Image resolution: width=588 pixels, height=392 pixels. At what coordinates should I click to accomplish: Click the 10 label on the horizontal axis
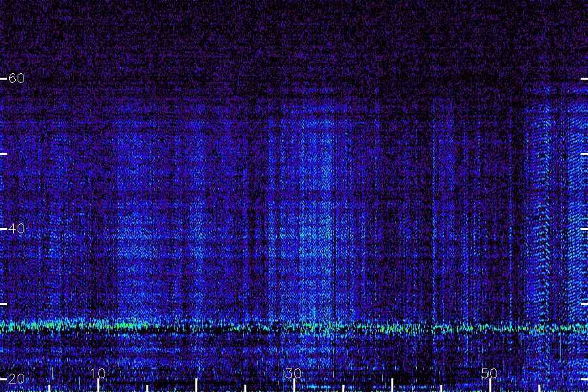[x=98, y=373]
